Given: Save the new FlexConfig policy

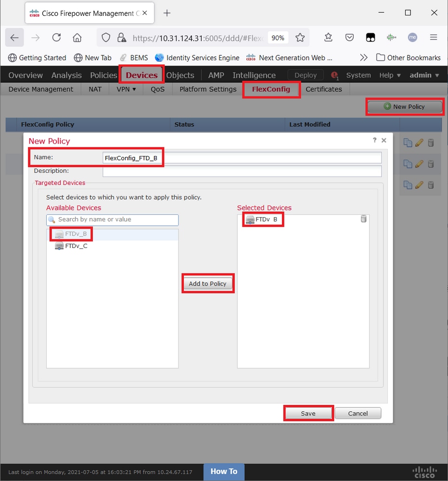Looking at the screenshot, I should (308, 413).
